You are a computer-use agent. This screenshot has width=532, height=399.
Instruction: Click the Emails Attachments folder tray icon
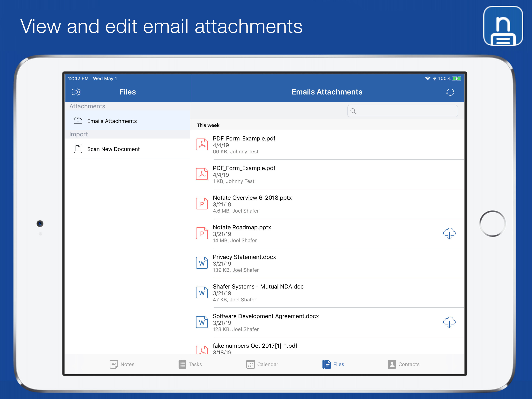point(78,120)
